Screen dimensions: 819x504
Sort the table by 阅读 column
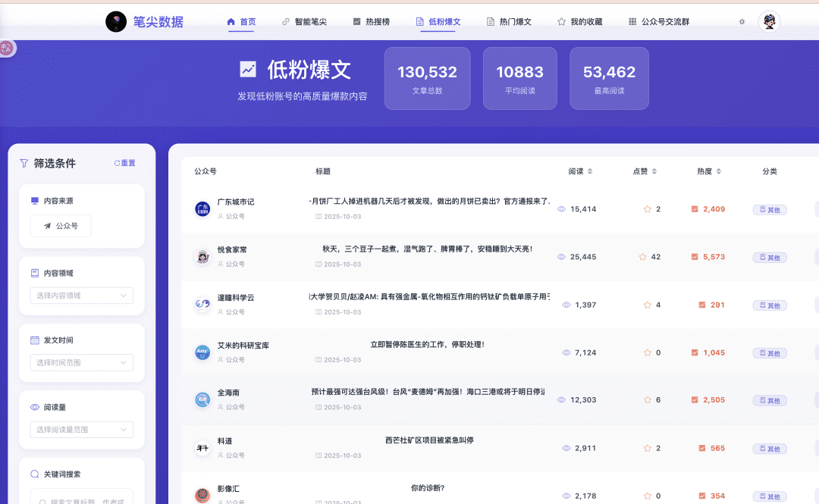tap(580, 171)
